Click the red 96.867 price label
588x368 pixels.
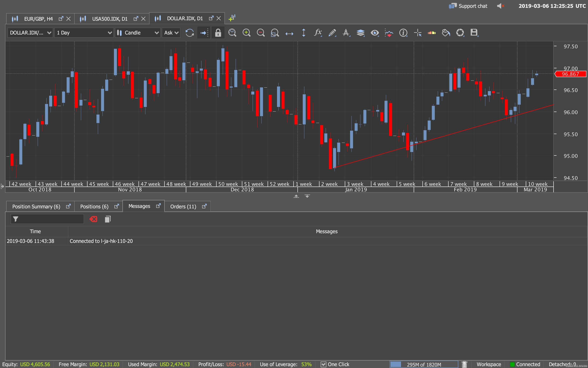(571, 74)
